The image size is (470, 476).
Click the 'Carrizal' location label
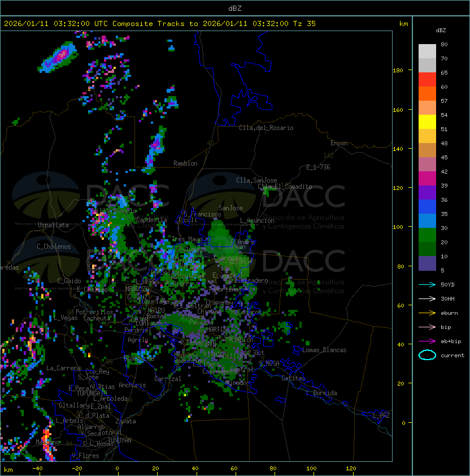(167, 379)
